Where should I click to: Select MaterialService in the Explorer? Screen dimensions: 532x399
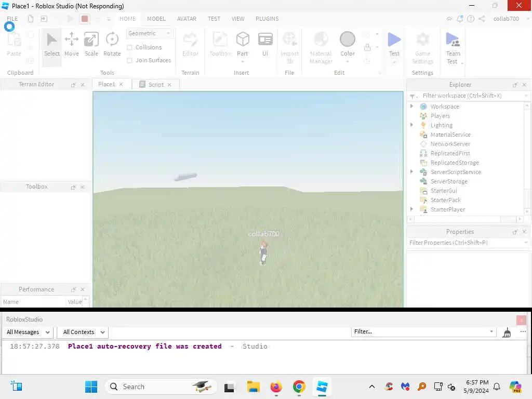point(450,135)
